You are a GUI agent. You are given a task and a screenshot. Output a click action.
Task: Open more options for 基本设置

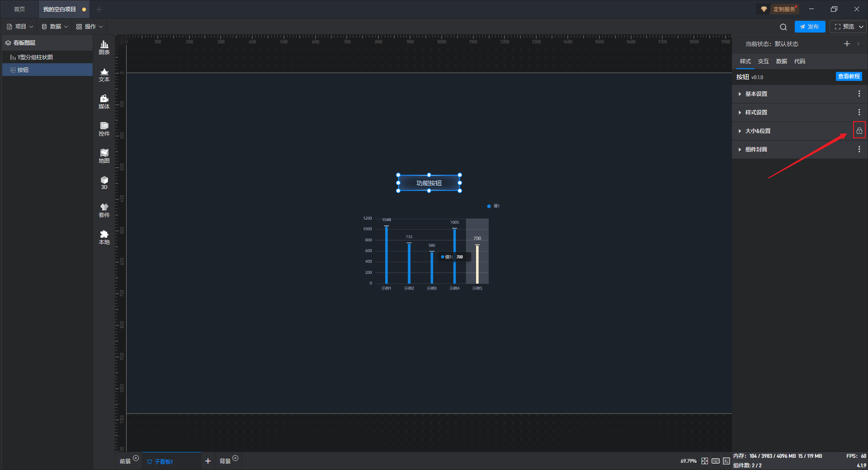pyautogui.click(x=859, y=94)
